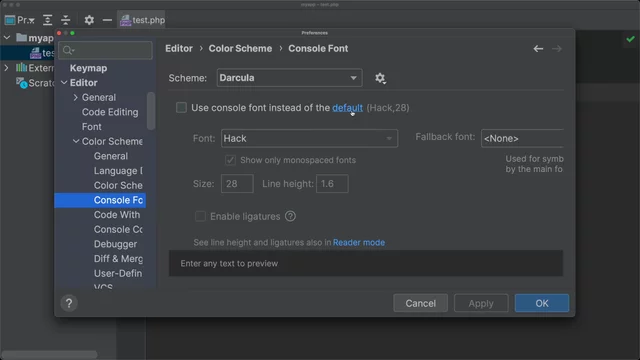Select Code With Me in the sidebar

click(117, 215)
